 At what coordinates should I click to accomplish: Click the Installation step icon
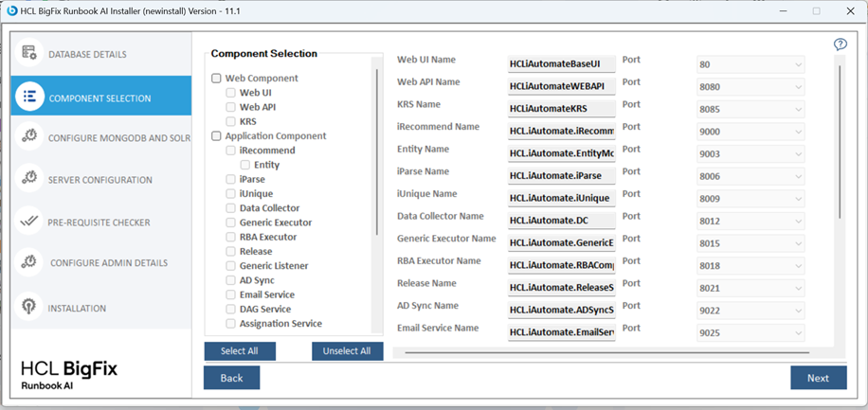[x=29, y=307]
